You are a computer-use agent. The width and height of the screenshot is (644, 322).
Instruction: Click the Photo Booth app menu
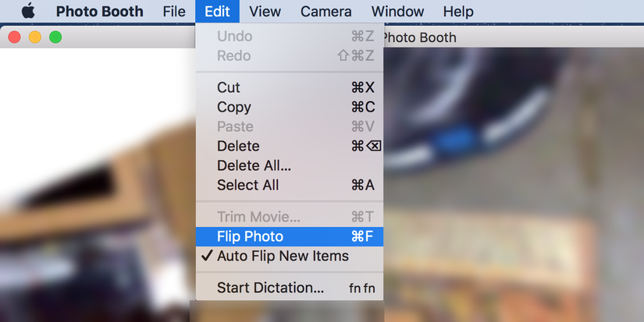point(99,12)
